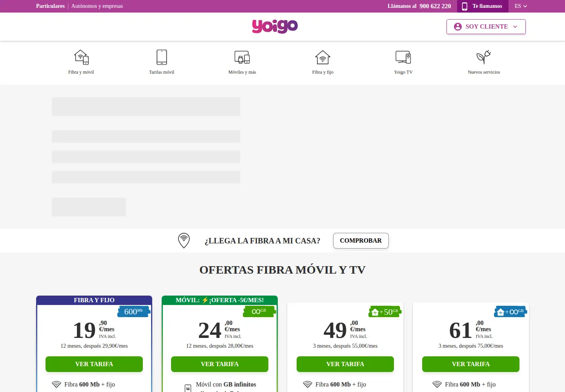Go to Yoigo logo homepage
Viewport: 565px width, 392px height.
(x=275, y=26)
